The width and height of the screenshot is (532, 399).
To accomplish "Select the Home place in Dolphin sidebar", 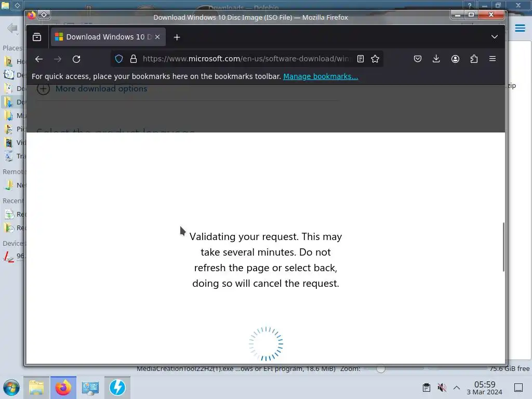I will coord(14,61).
